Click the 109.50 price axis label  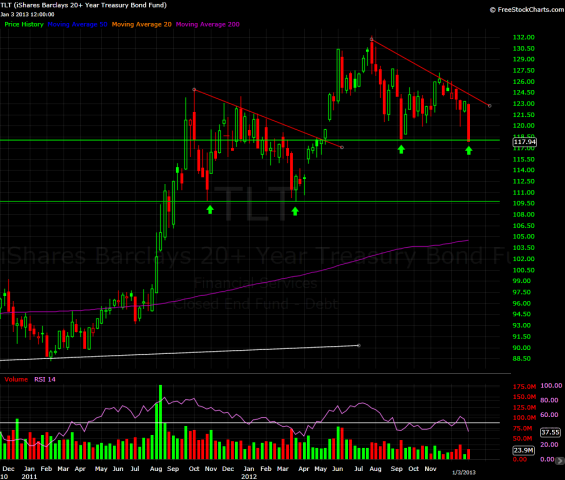coord(524,203)
